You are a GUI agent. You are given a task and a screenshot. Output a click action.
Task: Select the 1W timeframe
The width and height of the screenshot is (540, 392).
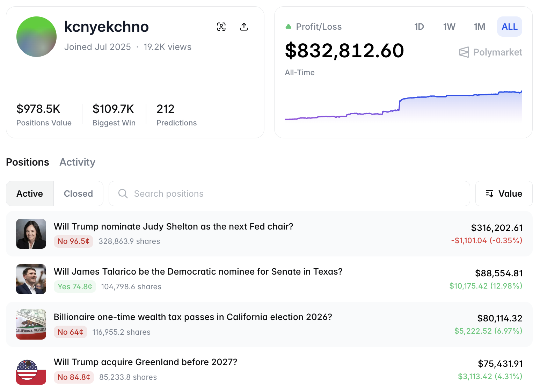click(449, 26)
